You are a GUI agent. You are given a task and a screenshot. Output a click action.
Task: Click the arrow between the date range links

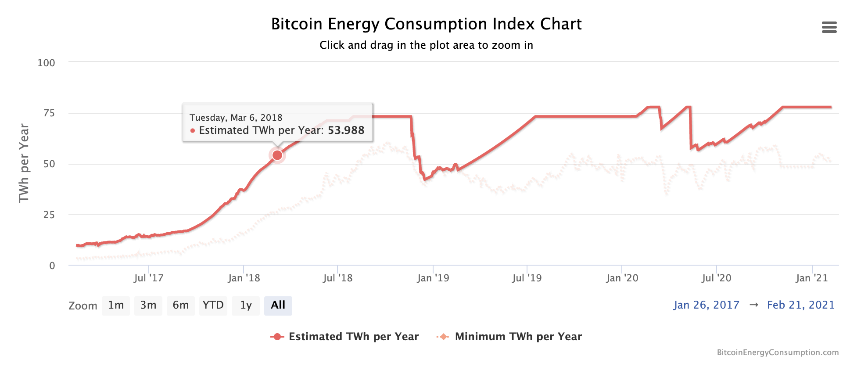click(753, 305)
